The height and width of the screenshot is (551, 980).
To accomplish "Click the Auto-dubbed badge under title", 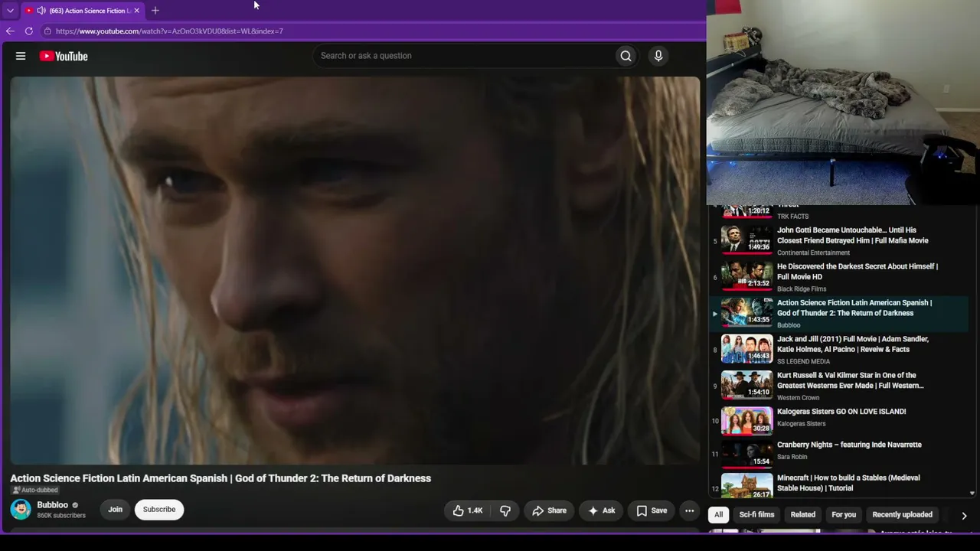I will [36, 491].
